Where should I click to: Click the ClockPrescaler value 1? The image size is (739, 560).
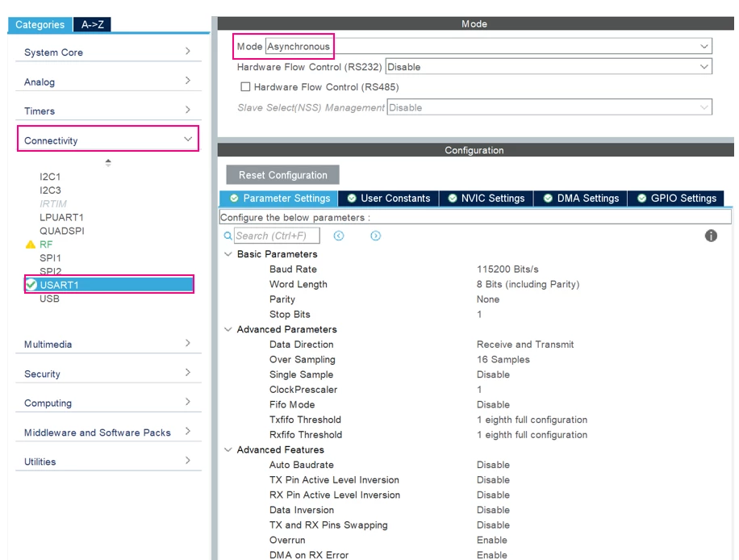pos(479,390)
